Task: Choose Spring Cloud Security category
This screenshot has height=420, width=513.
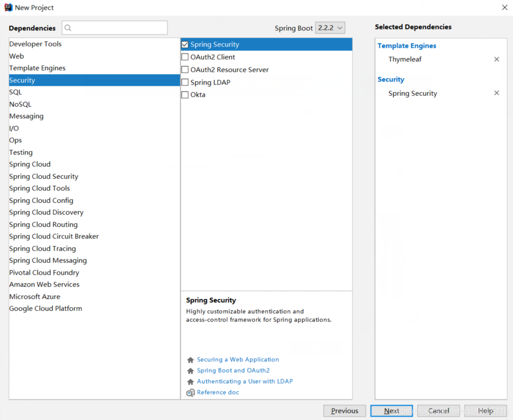Action: click(x=94, y=176)
